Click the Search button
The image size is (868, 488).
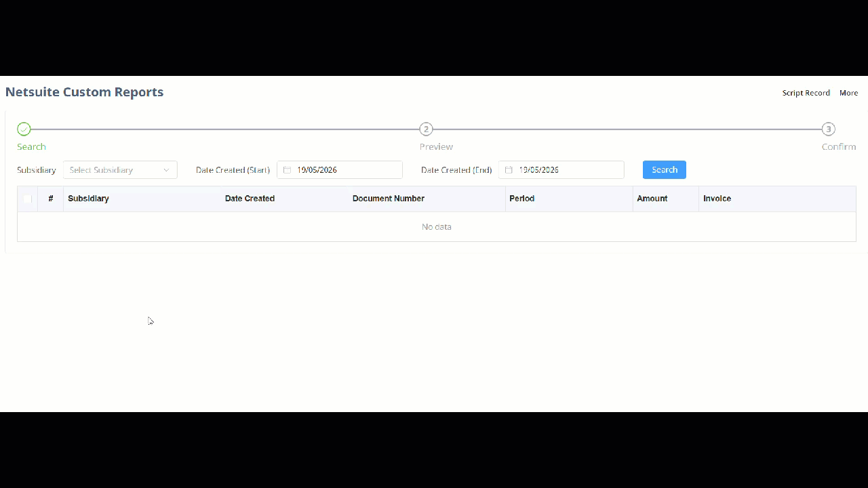664,169
